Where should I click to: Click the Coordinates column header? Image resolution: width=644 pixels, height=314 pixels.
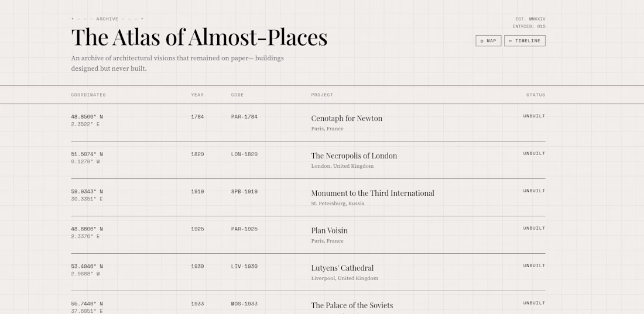88,95
